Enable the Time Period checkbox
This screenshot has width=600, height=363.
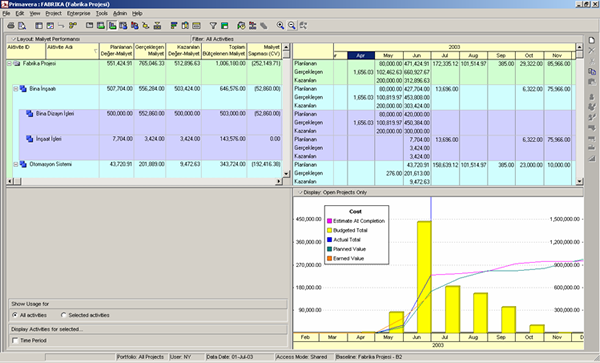(x=15, y=340)
